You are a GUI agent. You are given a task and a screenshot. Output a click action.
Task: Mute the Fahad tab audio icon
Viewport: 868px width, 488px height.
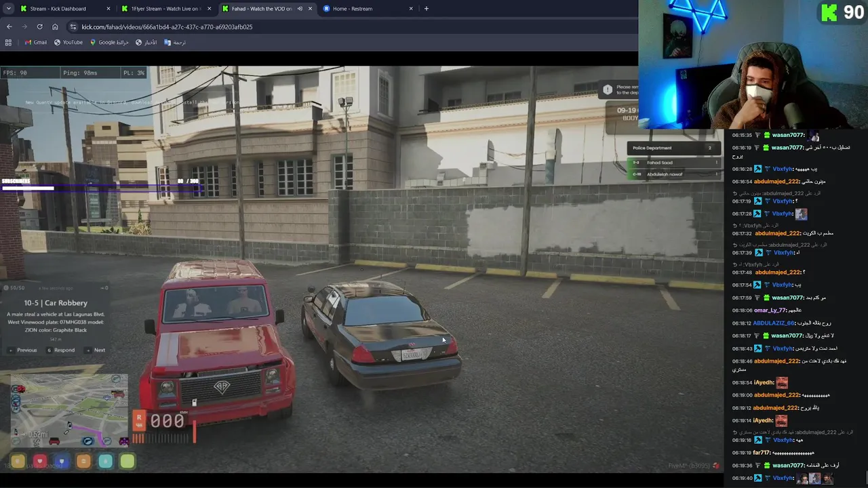click(x=299, y=9)
